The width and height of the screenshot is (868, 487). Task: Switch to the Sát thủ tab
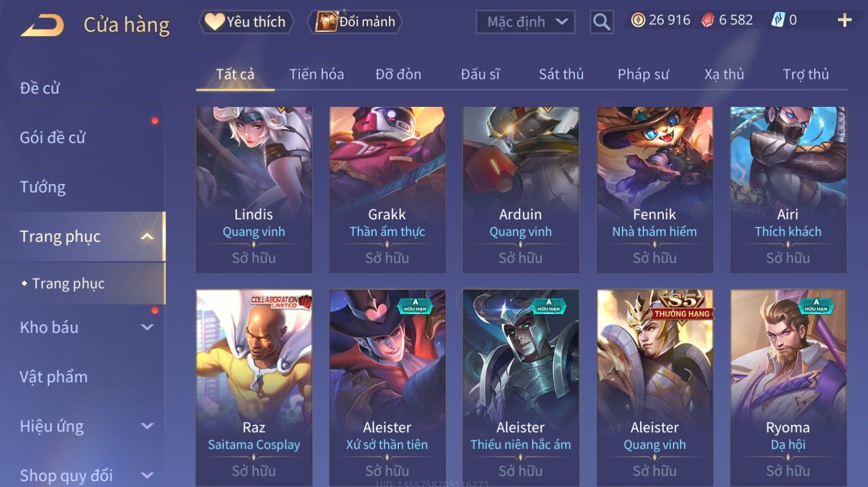point(561,74)
